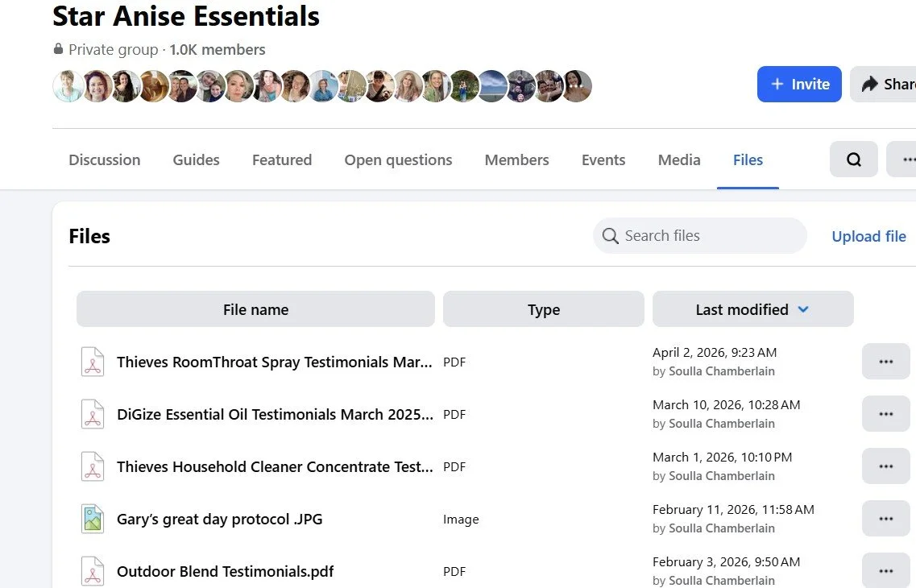916x588 pixels.
Task: Switch to the Discussion tab
Action: point(105,160)
